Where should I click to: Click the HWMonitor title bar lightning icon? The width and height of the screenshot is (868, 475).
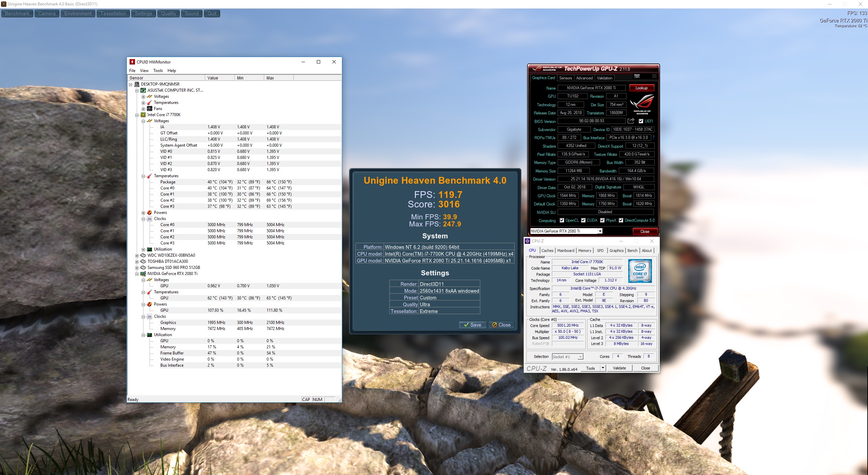point(132,62)
